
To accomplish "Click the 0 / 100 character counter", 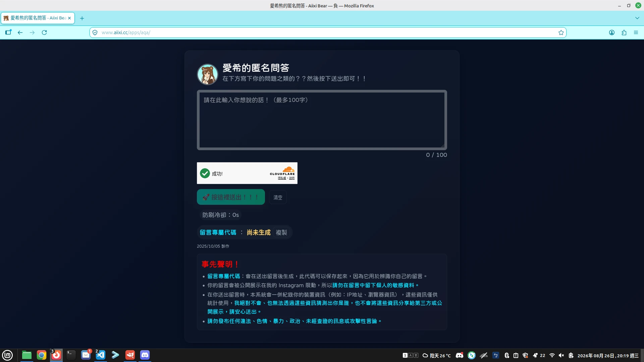I will coord(436,155).
